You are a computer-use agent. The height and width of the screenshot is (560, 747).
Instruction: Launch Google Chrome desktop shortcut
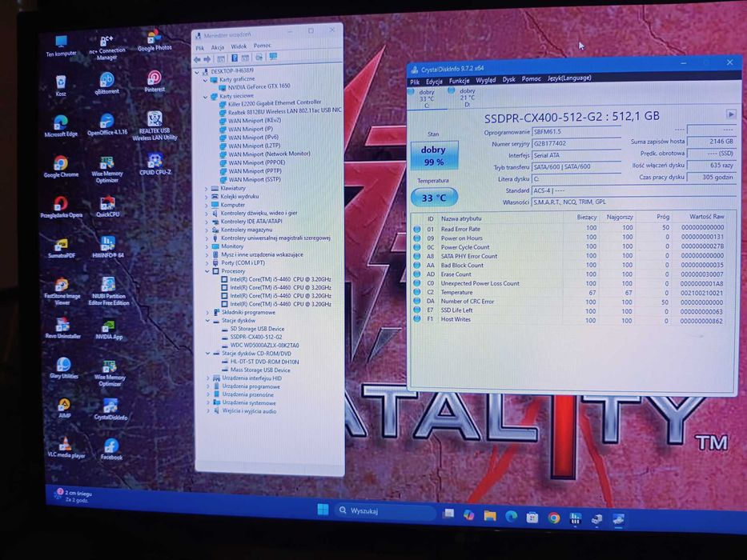coord(61,166)
